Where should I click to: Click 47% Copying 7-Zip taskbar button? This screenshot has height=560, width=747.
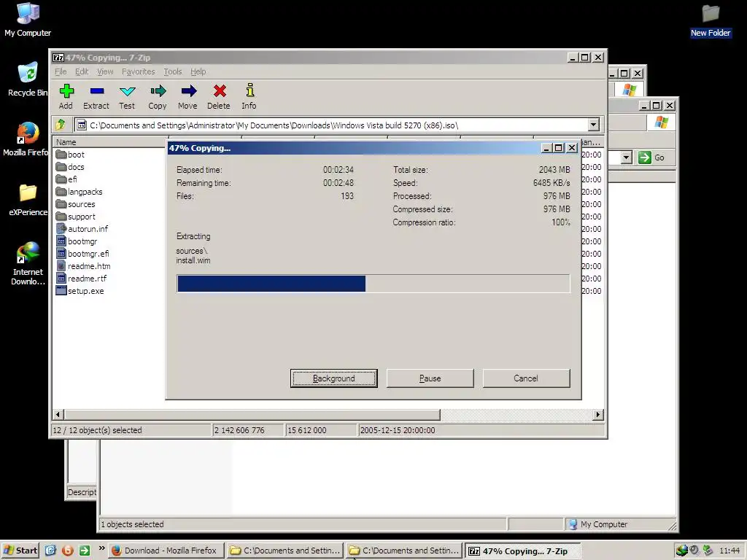[x=522, y=551]
